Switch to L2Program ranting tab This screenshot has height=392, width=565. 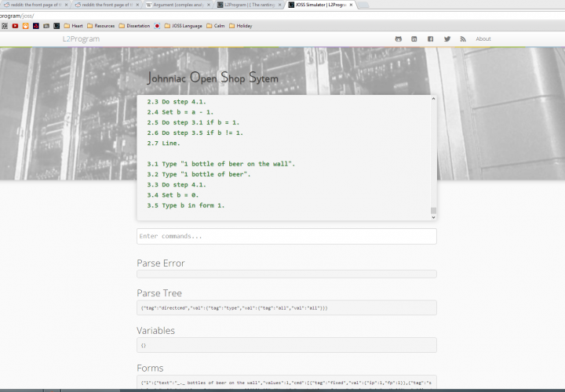tap(247, 5)
